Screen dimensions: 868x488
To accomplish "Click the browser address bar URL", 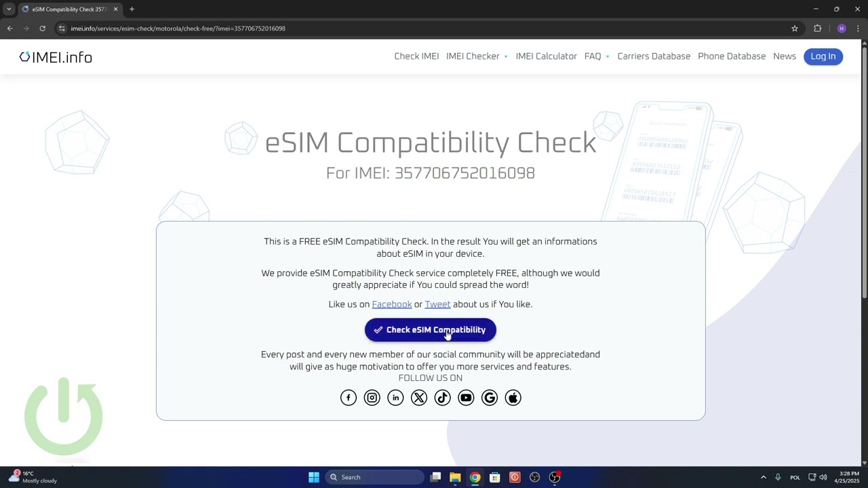I will pyautogui.click(x=178, y=28).
